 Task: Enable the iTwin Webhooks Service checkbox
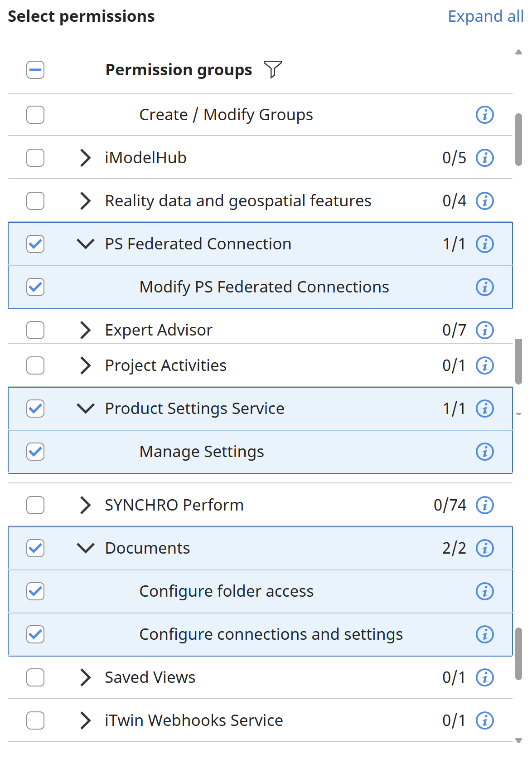click(35, 720)
